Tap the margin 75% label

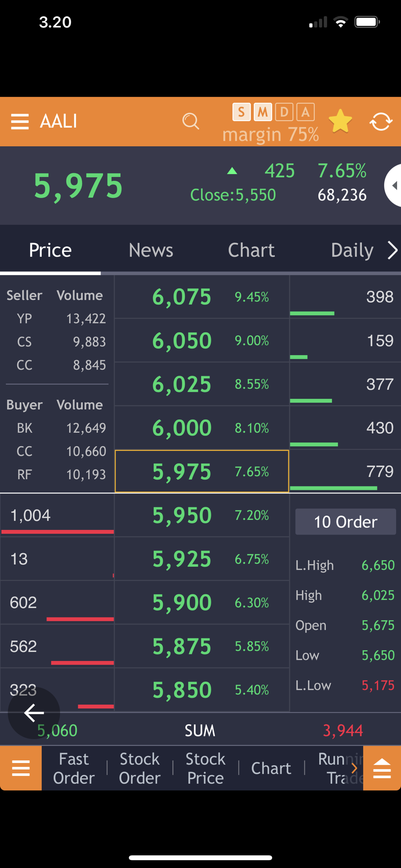[271, 135]
